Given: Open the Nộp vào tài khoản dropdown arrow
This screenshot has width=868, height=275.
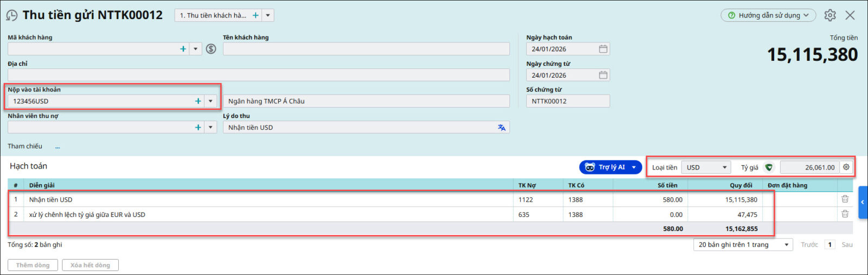Looking at the screenshot, I should (210, 101).
